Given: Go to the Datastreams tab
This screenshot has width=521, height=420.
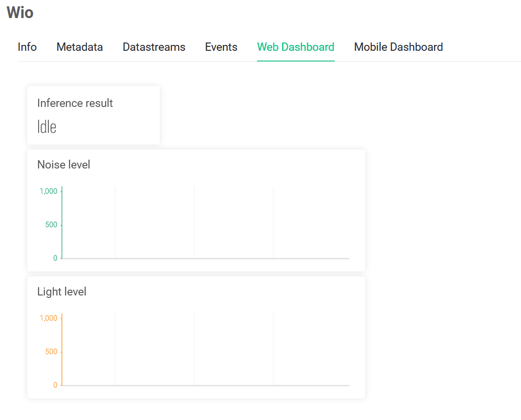Looking at the screenshot, I should (154, 47).
